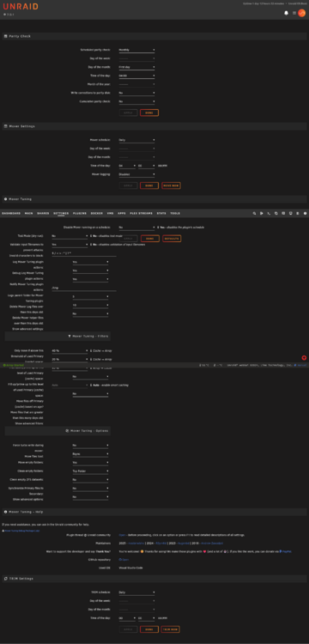Open Parity Check Time of the day dropdown
The height and width of the screenshot is (644, 309).
(x=136, y=76)
